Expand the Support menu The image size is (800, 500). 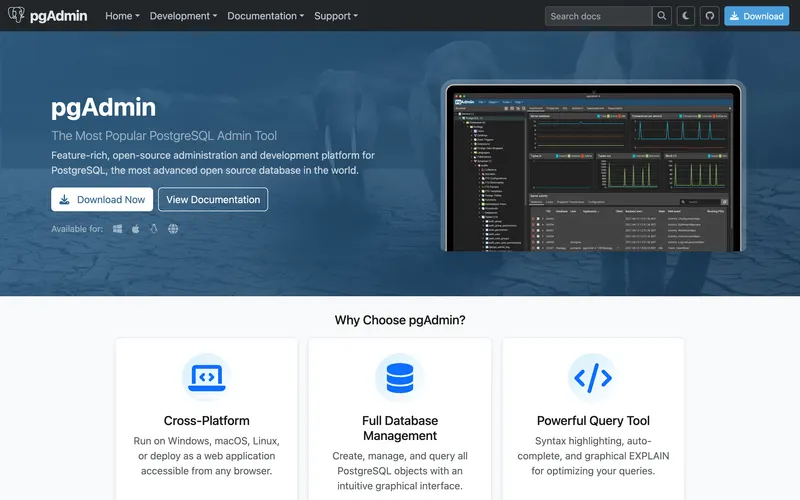click(x=336, y=16)
